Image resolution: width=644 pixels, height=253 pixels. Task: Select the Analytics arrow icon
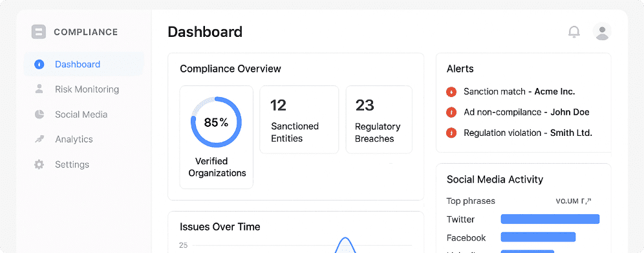pos(39,139)
